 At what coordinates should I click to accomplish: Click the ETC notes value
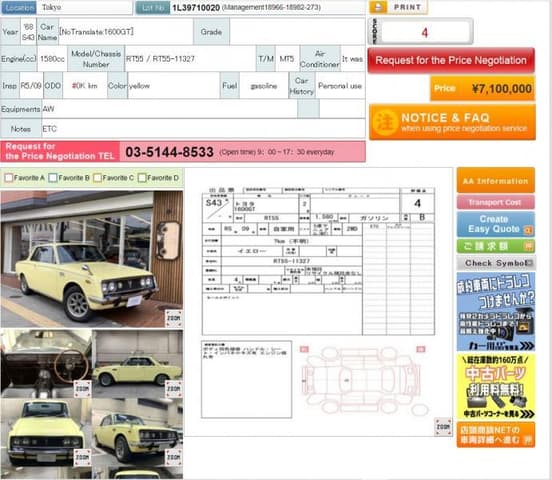click(49, 129)
